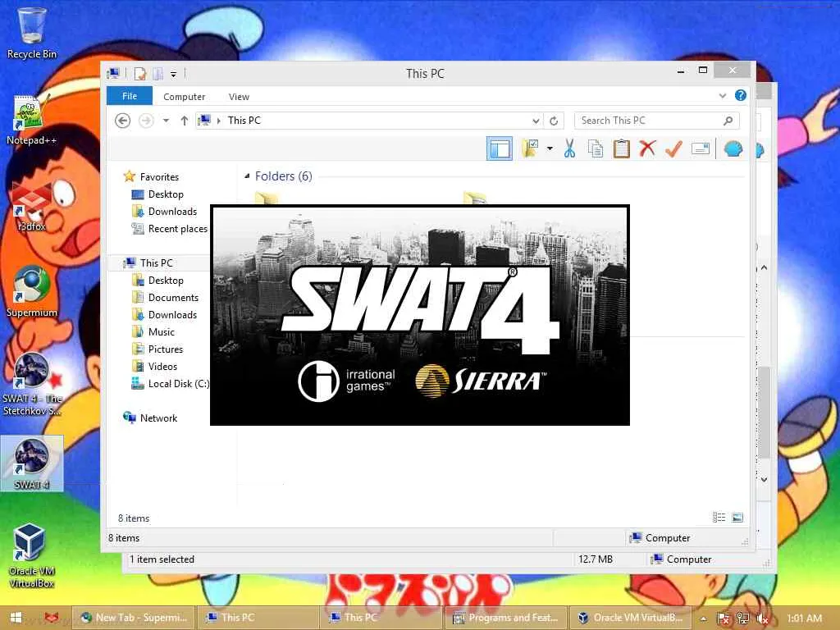Switch to the New Tab - Supermium taskbar button
The width and height of the screenshot is (840, 630).
point(134,618)
